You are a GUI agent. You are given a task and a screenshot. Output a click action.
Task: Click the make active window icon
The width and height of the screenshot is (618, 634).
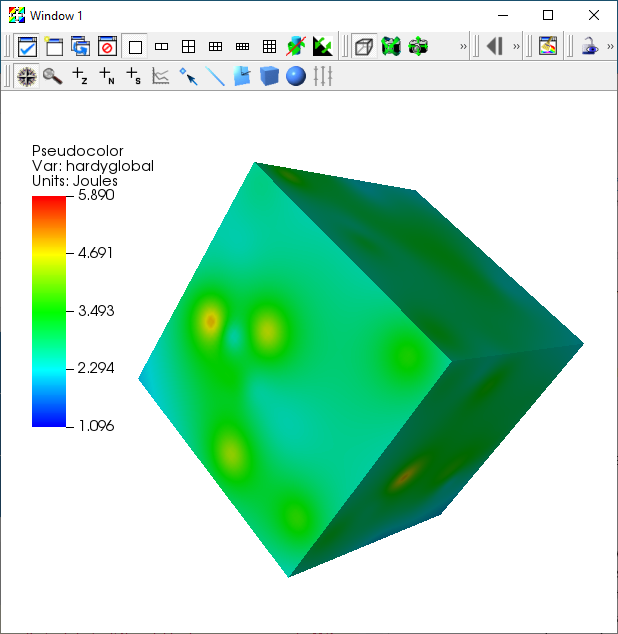(28, 46)
